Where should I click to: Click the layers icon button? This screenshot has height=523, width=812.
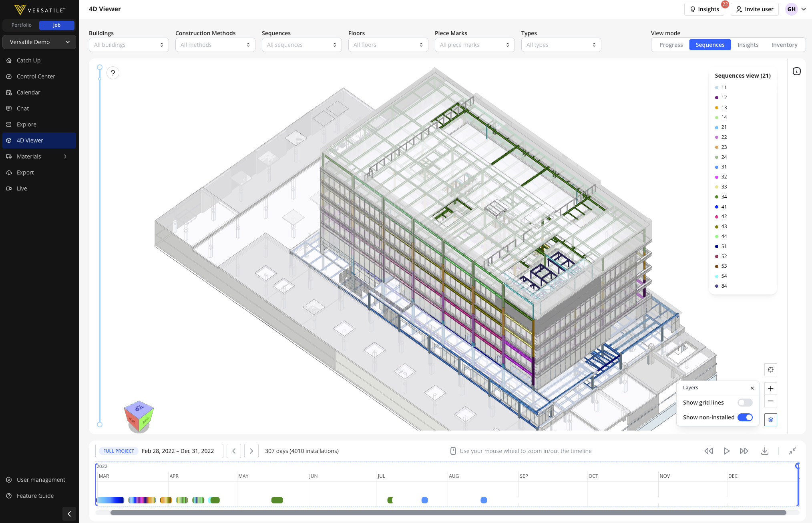pyautogui.click(x=770, y=420)
